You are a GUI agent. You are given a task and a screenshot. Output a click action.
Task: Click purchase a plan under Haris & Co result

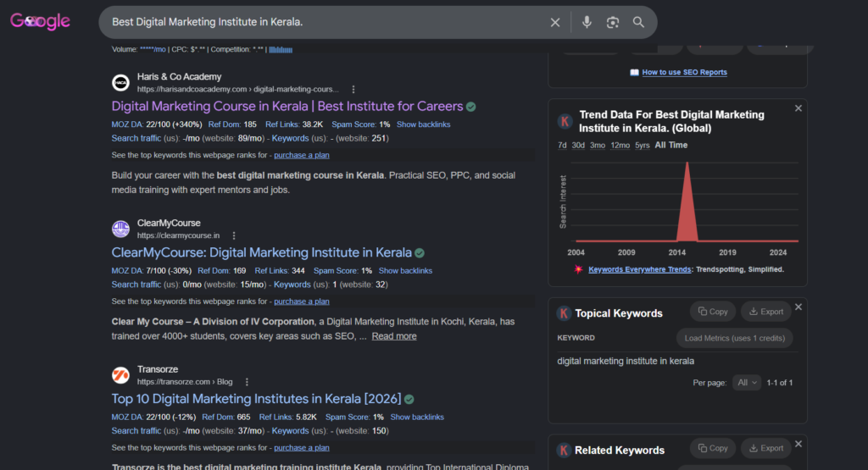[302, 155]
